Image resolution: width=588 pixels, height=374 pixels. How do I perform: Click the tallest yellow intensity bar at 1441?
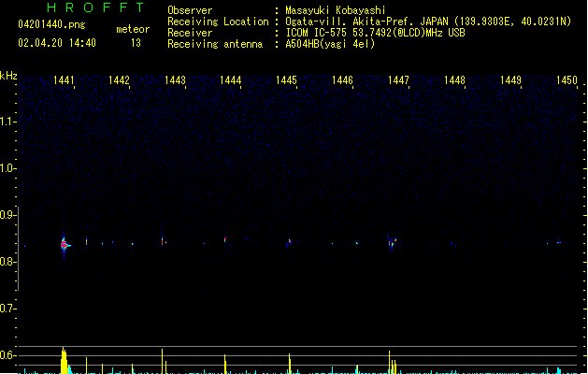tap(64, 360)
